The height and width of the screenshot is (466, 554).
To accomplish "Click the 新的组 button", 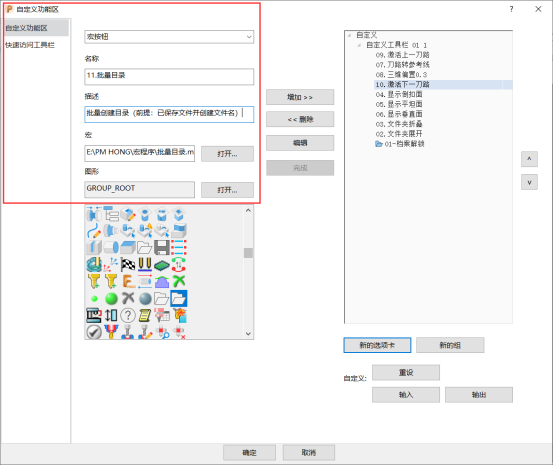I will (450, 345).
